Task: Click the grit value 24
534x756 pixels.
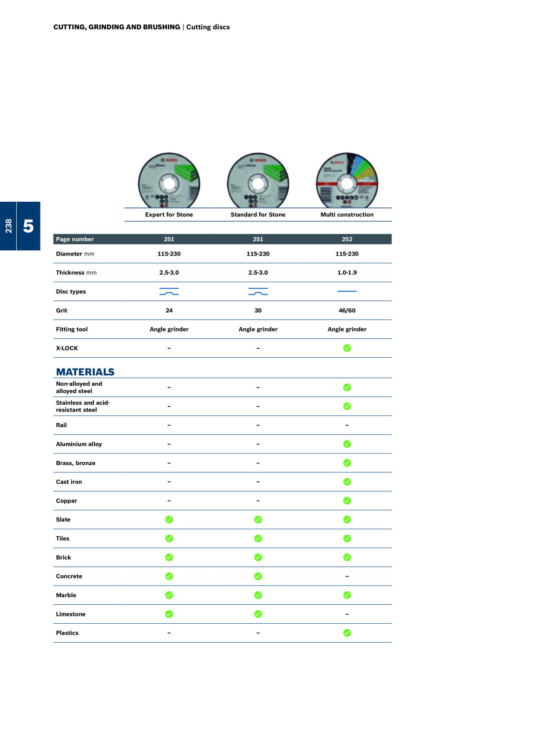Action: [169, 310]
